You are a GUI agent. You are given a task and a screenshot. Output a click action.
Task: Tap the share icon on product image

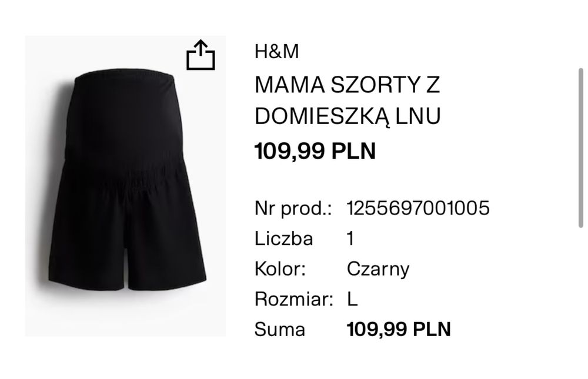201,55
